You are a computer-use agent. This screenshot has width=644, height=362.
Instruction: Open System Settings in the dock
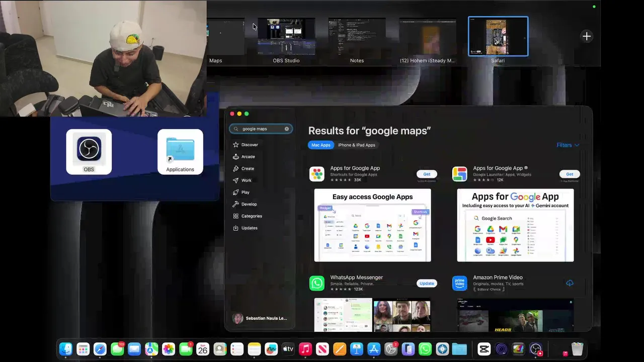(x=391, y=349)
